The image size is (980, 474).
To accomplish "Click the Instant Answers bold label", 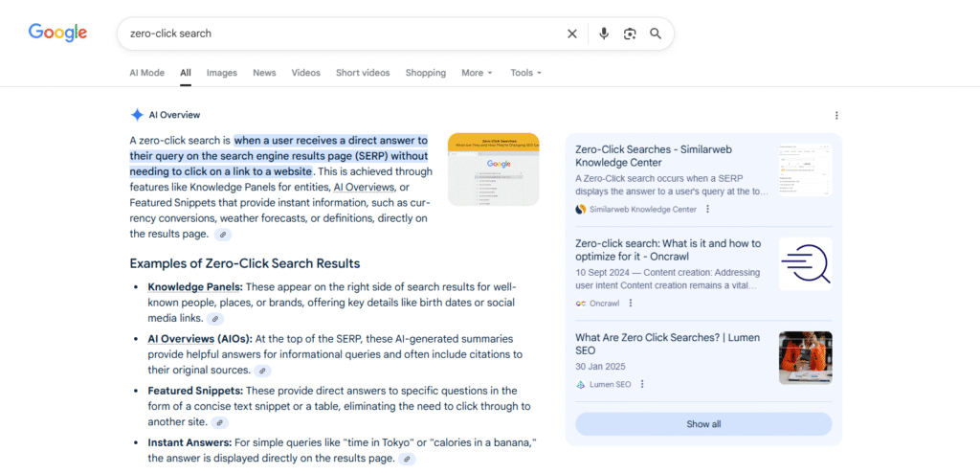I will 190,442.
